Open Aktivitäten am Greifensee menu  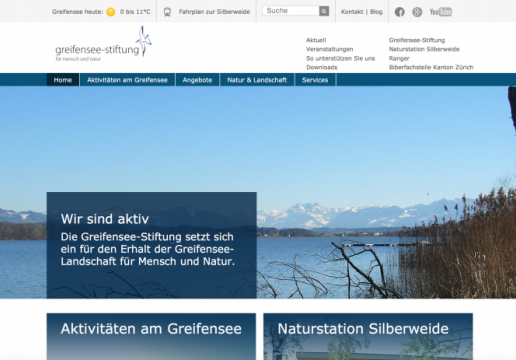[127, 80]
